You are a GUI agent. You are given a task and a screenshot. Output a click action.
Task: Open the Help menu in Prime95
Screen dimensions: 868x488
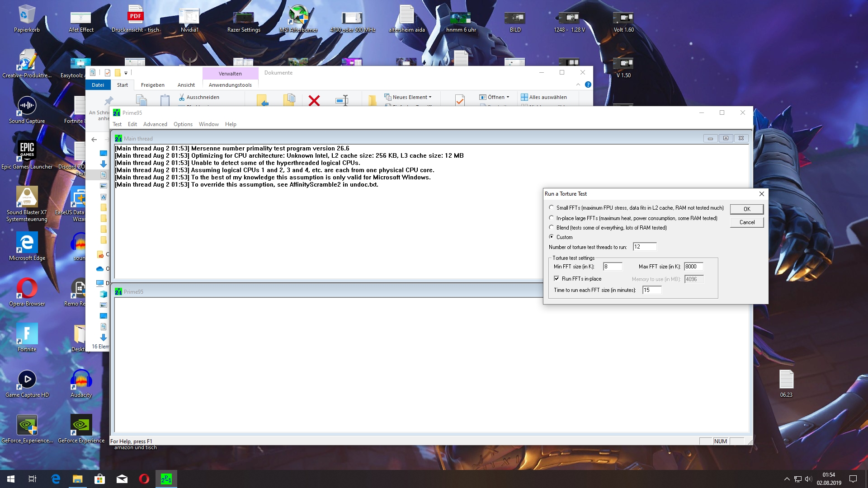231,124
